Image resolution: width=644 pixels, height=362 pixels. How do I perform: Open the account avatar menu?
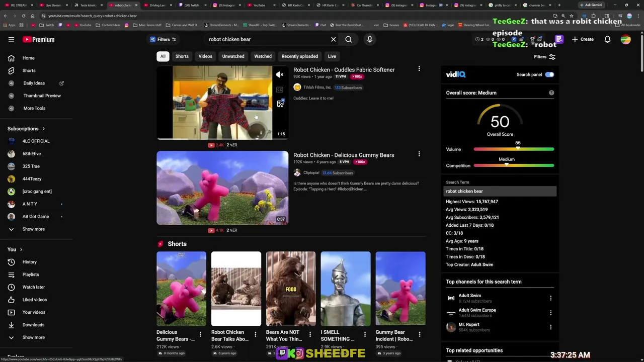(626, 39)
